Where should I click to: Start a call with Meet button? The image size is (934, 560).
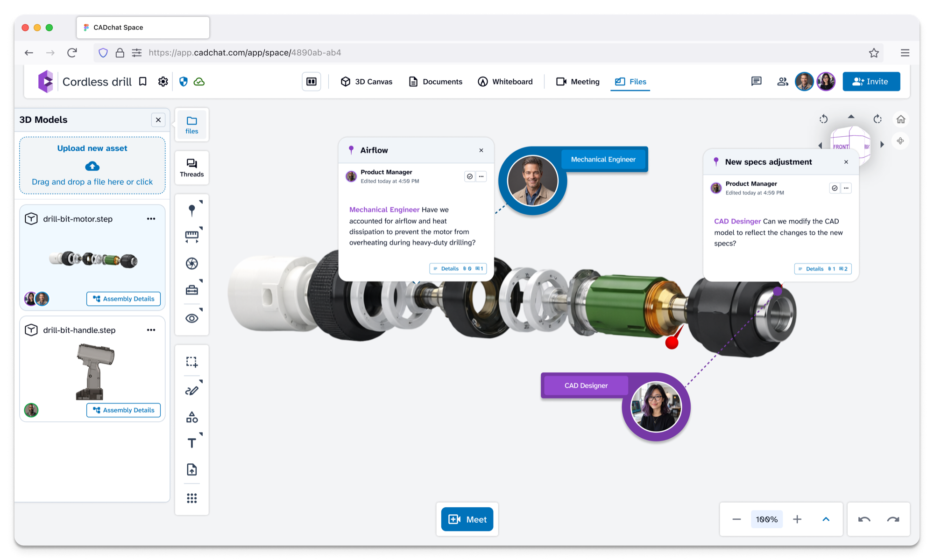pos(467,519)
